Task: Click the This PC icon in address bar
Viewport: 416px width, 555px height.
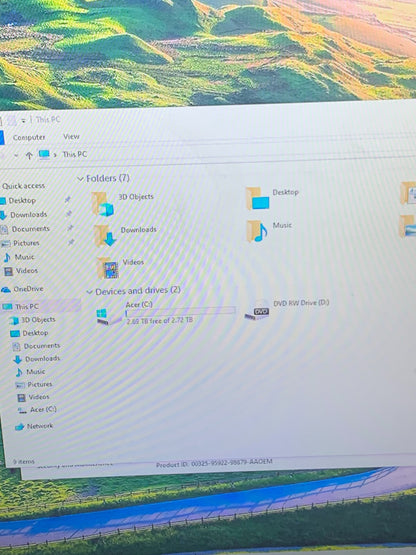Action: 44,154
